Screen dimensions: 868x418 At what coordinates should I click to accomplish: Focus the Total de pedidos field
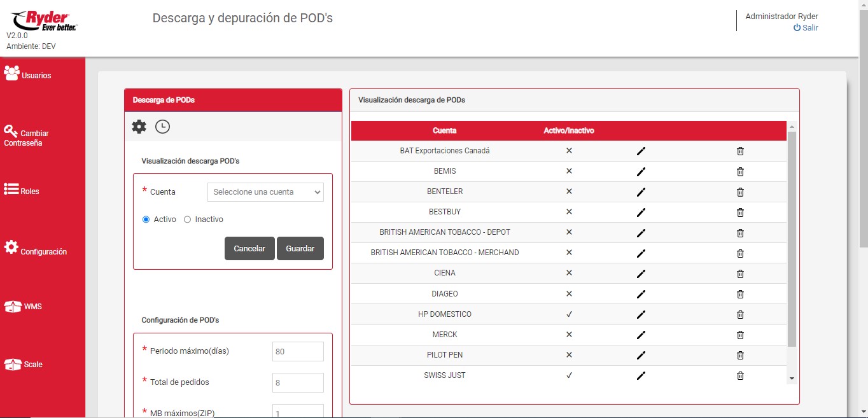coord(298,382)
